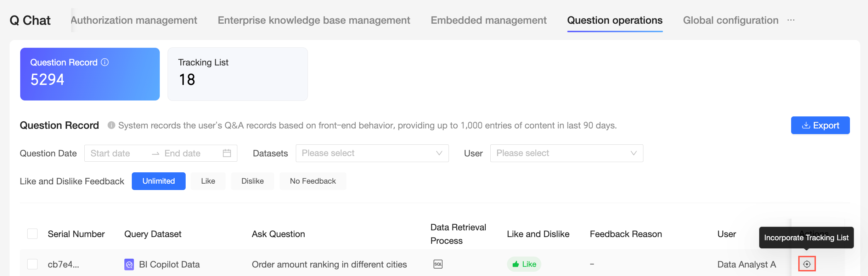Click the Export button
Viewport: 868px width, 276px height.
tap(820, 125)
